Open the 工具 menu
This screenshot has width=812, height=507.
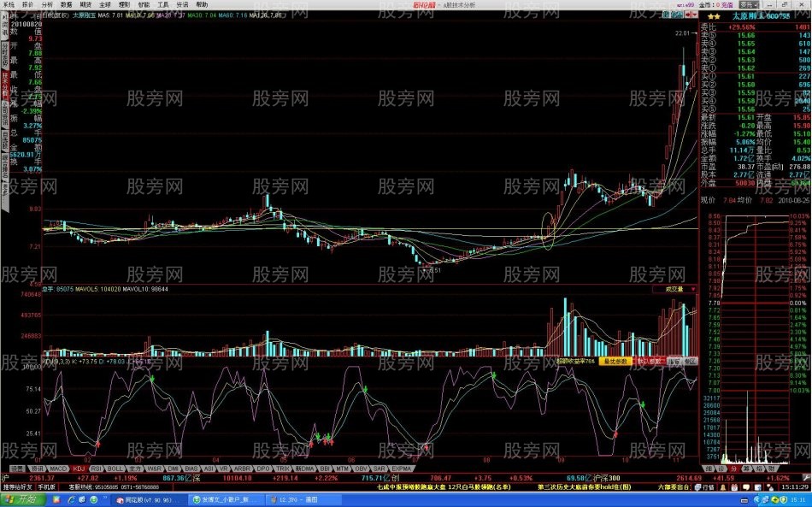[163, 4]
